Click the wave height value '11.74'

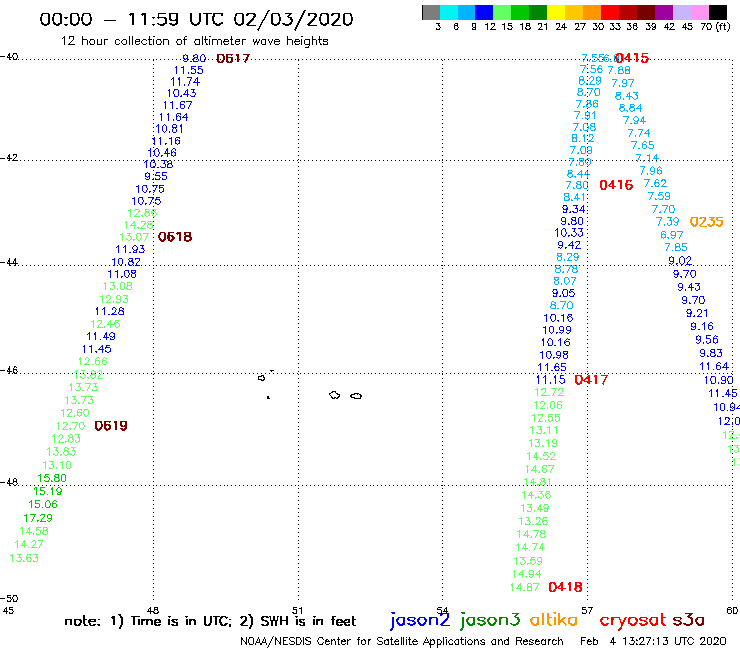click(185, 82)
